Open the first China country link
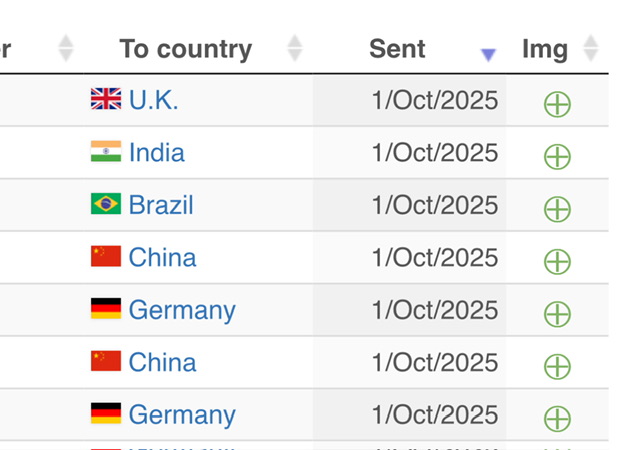The width and height of the screenshot is (640, 450). point(162,257)
